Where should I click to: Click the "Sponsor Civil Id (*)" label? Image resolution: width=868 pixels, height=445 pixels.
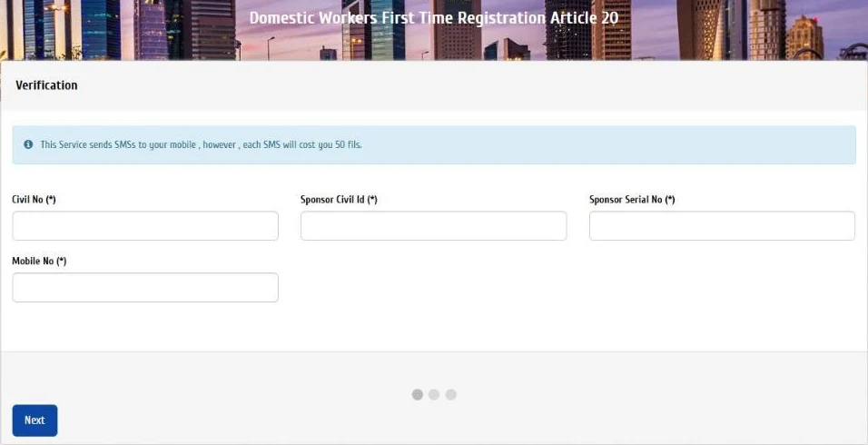tap(339, 199)
